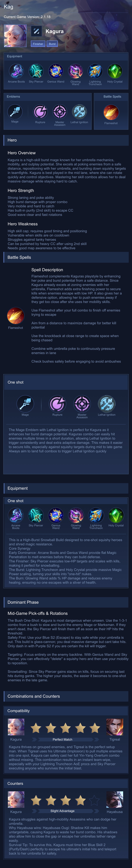Select the fifth star in Compatibility rating
The image size is (132, 868).
click(95, 728)
